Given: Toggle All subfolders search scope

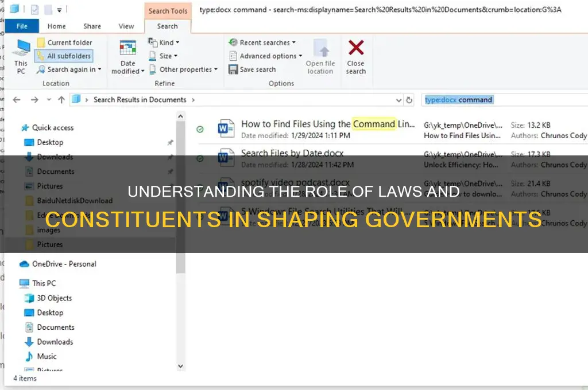Looking at the screenshot, I should coord(64,56).
